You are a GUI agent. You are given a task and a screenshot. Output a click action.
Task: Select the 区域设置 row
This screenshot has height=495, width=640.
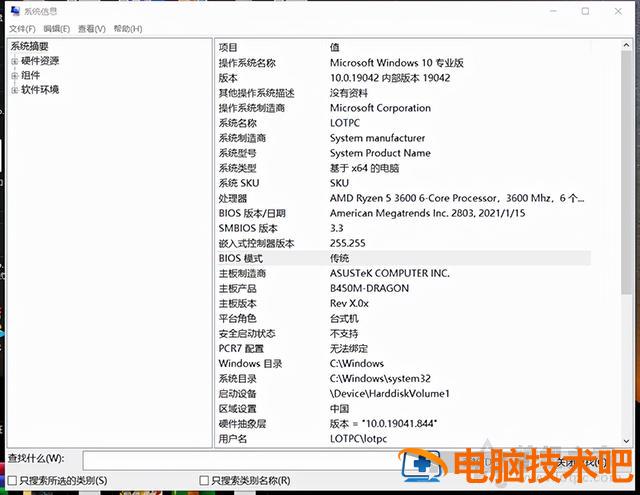pos(403,409)
